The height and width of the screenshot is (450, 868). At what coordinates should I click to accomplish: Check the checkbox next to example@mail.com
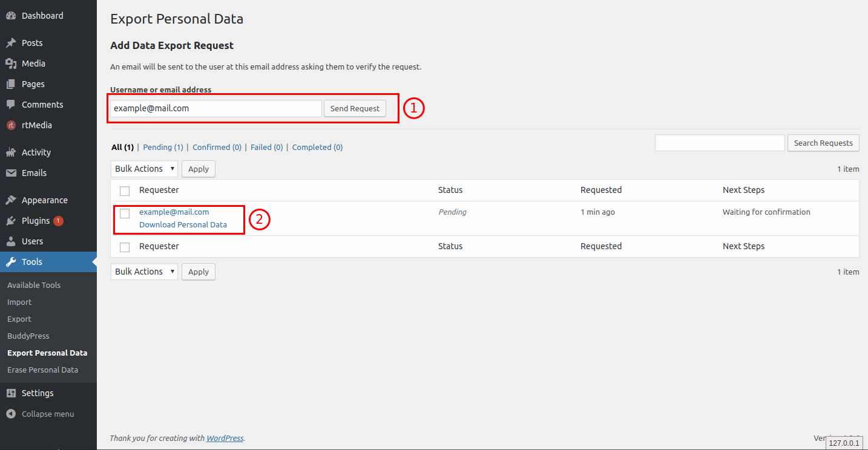point(124,214)
